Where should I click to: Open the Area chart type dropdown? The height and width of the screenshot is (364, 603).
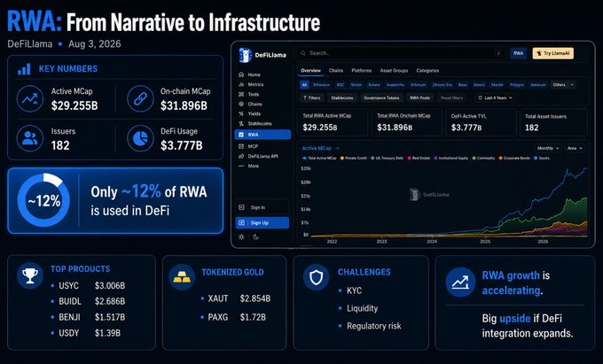(x=575, y=148)
